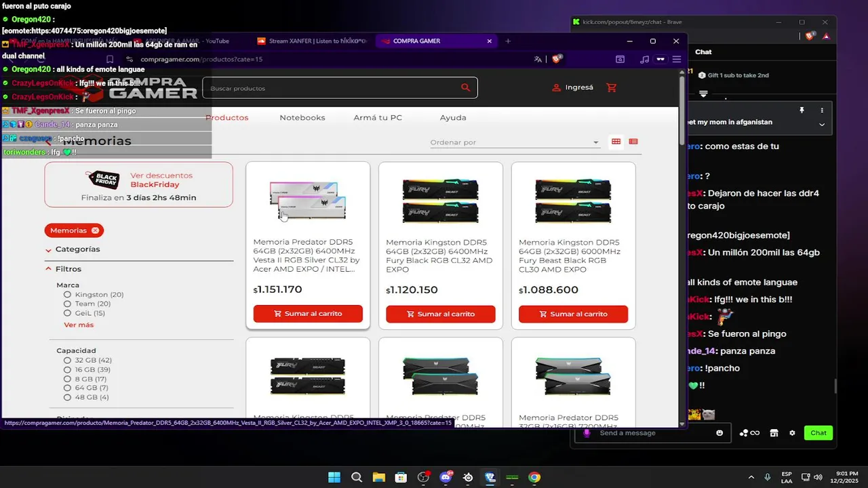Click Ver más under Marca

[x=79, y=325]
